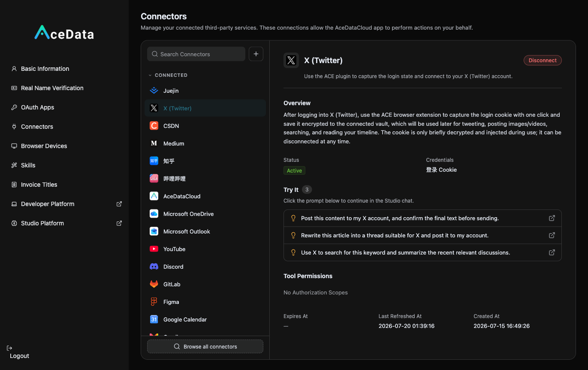Click the YouTube connector icon

tap(154, 249)
